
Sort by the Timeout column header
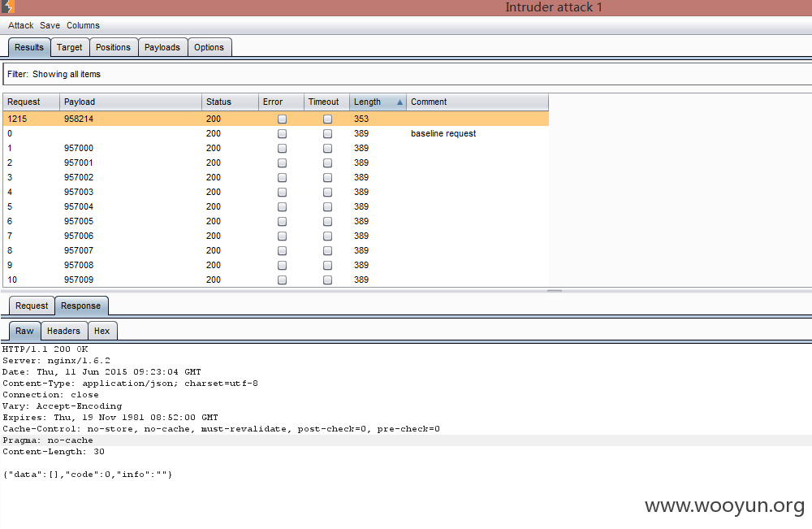(326, 102)
